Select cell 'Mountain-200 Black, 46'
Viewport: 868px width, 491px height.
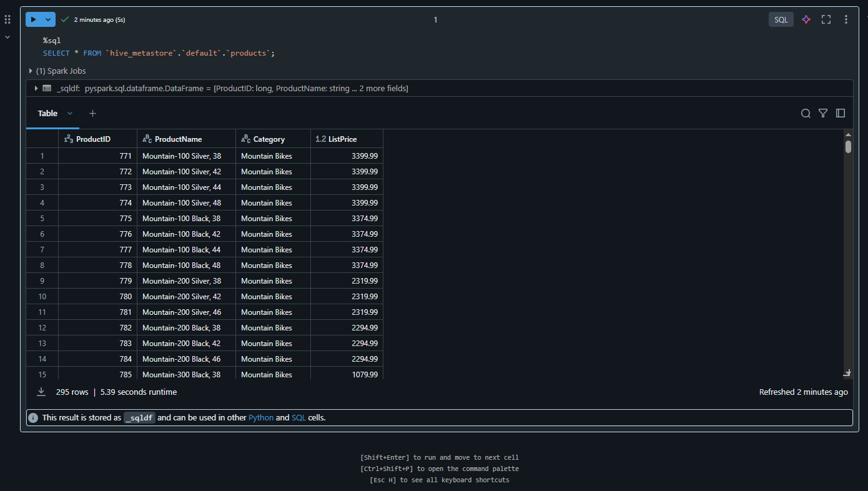click(x=186, y=359)
